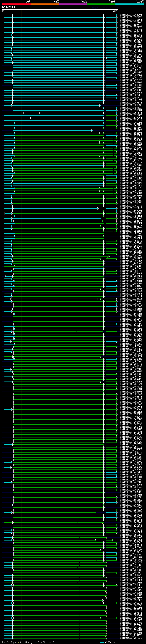The height and width of the screenshot is (644, 146).
Task: Select hit UniRef100_A9SLS5
Action: (x=131, y=178)
